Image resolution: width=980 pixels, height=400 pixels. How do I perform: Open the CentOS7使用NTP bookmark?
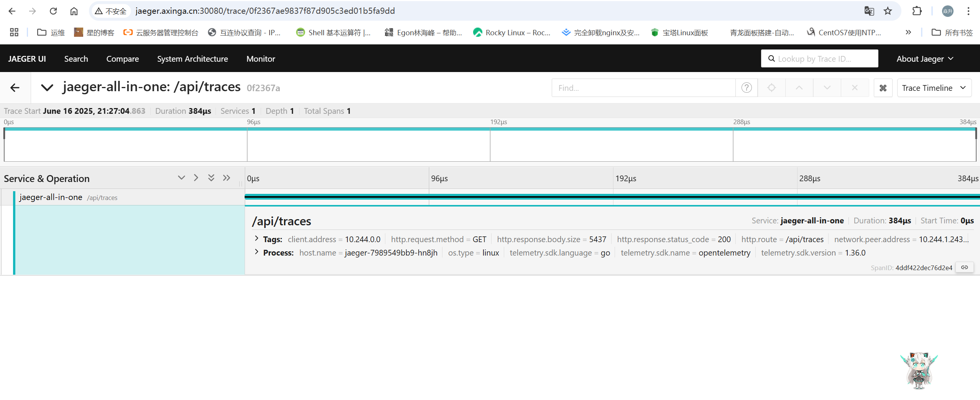844,33
